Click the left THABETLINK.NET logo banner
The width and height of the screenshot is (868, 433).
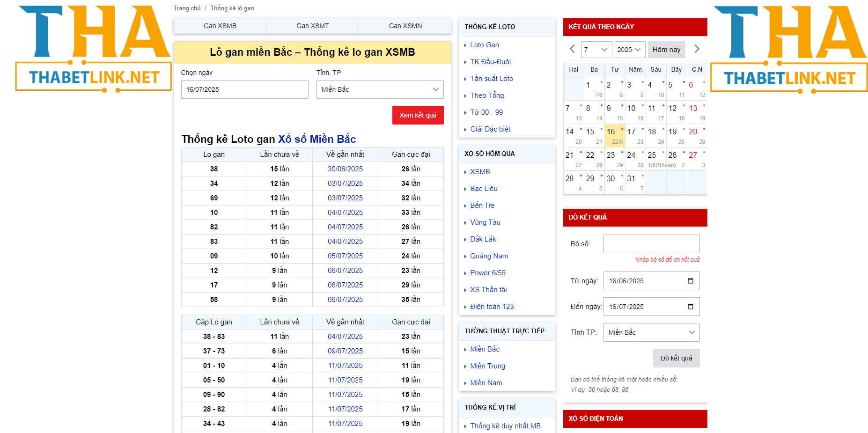(x=94, y=49)
